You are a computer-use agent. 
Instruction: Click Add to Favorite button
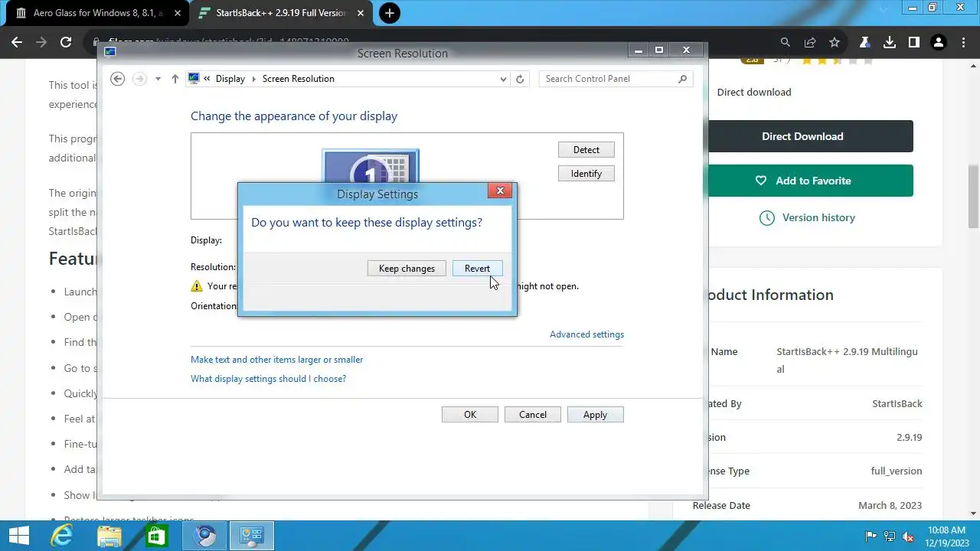coord(802,181)
